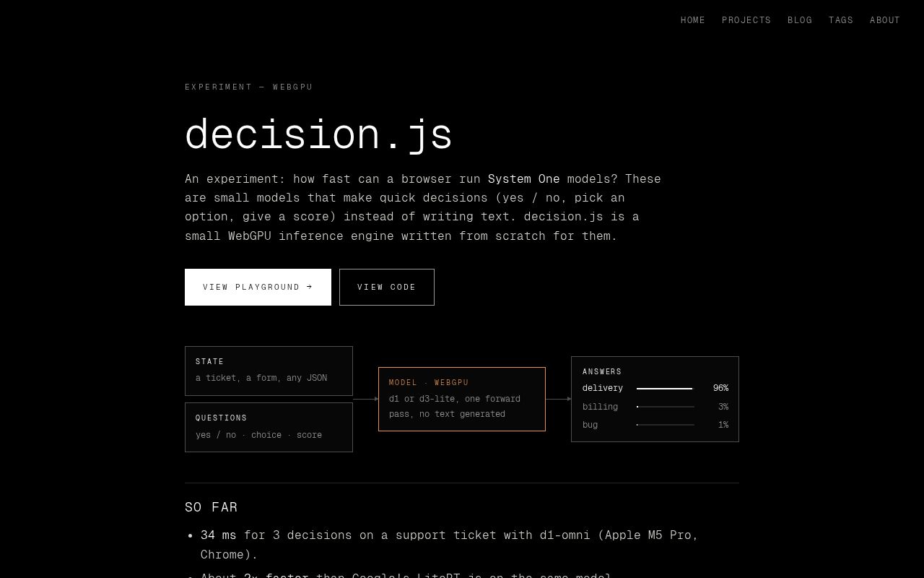924x578 pixels.
Task: Click the 'bug' answer label
Action: point(590,425)
